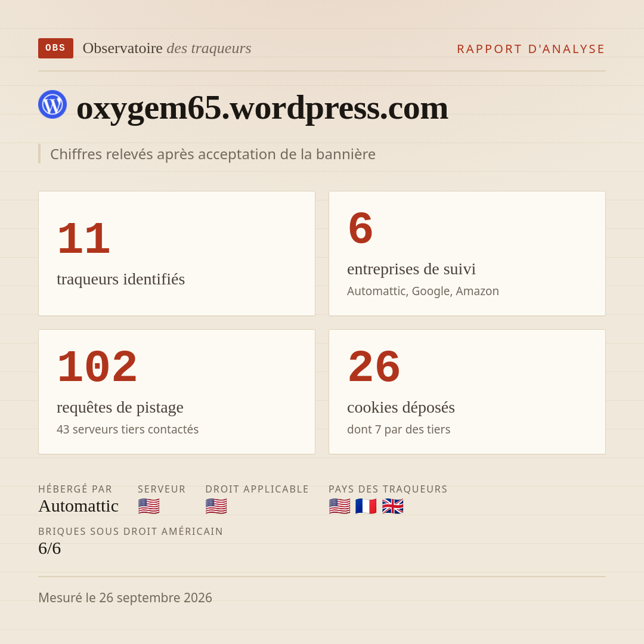Click the 'entreprises de suivi' label

pyautogui.click(x=411, y=269)
